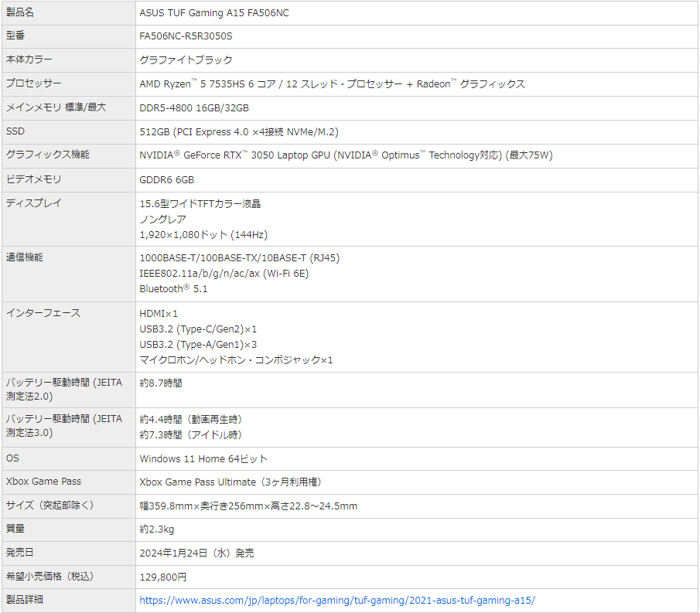Click the battery value '約8.7時間'
The width and height of the screenshot is (700, 613).
(161, 383)
